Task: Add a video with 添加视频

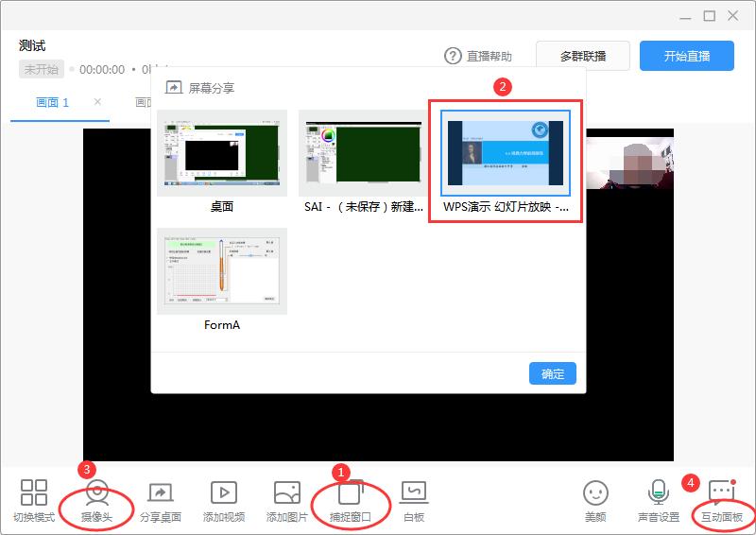Action: 224,501
